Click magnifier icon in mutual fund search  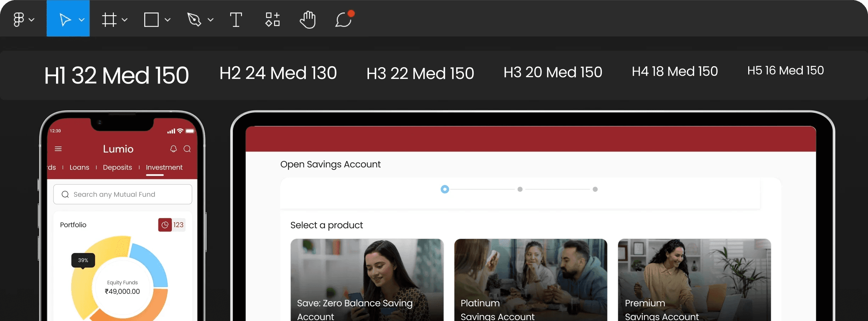click(x=65, y=194)
